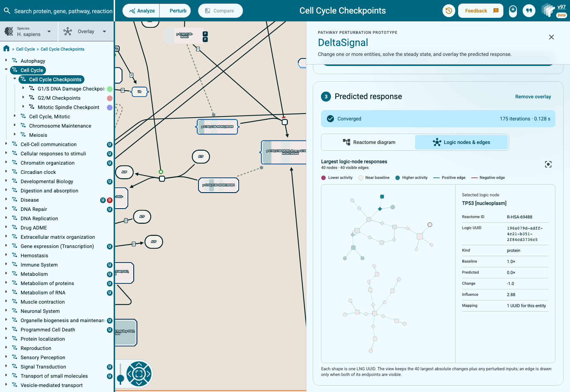Click the red D badge on Disease row
This screenshot has width=570, height=392.
(110, 200)
